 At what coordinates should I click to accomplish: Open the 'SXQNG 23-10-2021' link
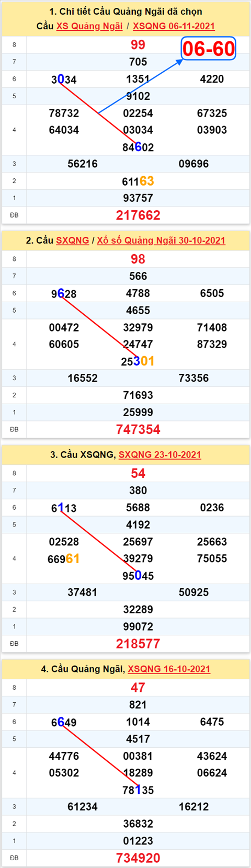click(159, 455)
